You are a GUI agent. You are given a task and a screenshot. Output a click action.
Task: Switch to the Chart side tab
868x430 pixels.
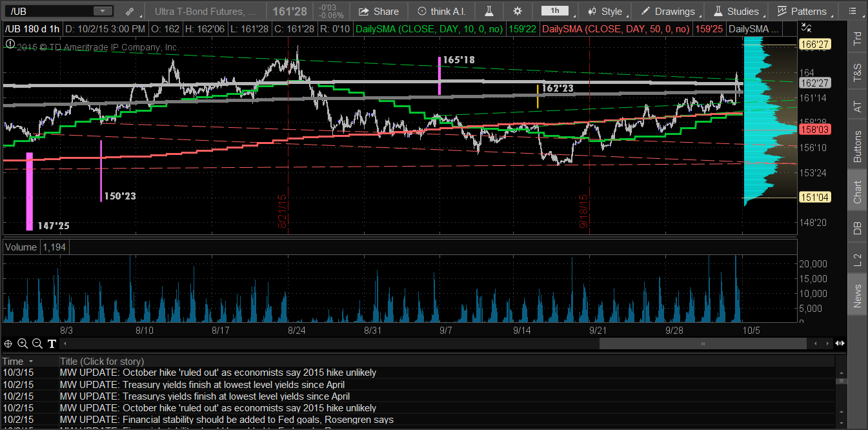point(857,192)
